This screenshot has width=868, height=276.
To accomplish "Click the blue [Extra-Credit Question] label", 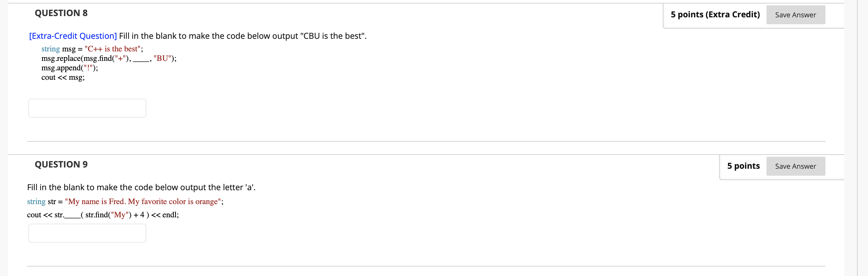I will 73,36.
